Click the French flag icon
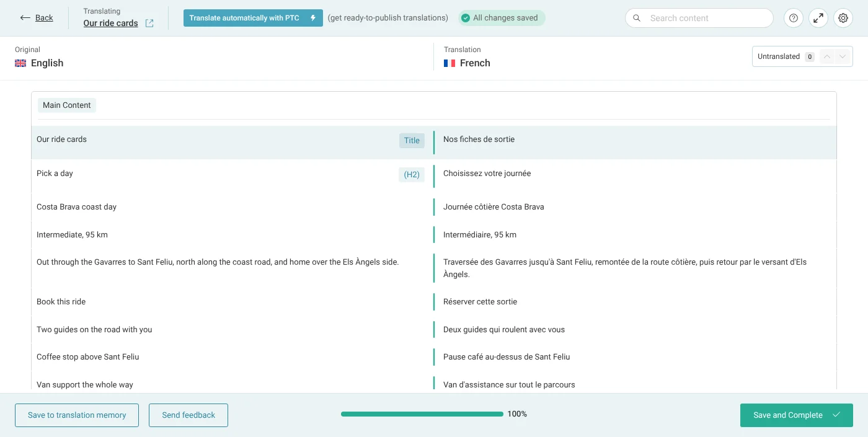The height and width of the screenshot is (437, 868). pos(449,63)
